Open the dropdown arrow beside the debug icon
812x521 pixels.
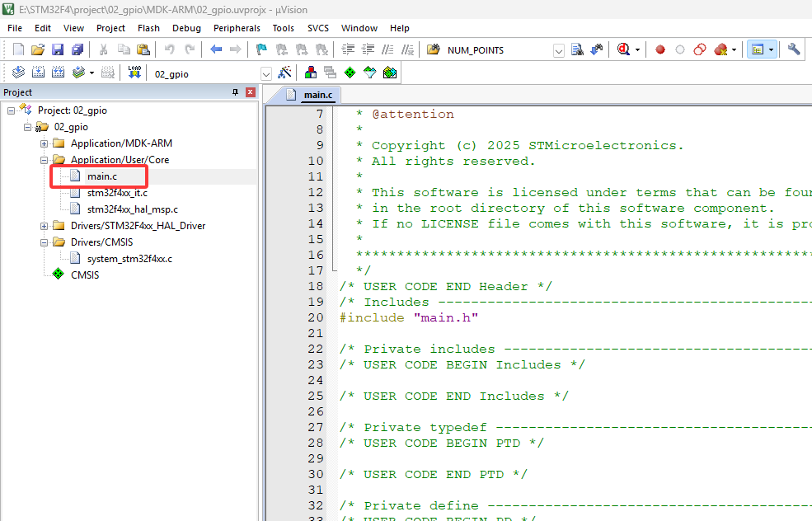(637, 50)
